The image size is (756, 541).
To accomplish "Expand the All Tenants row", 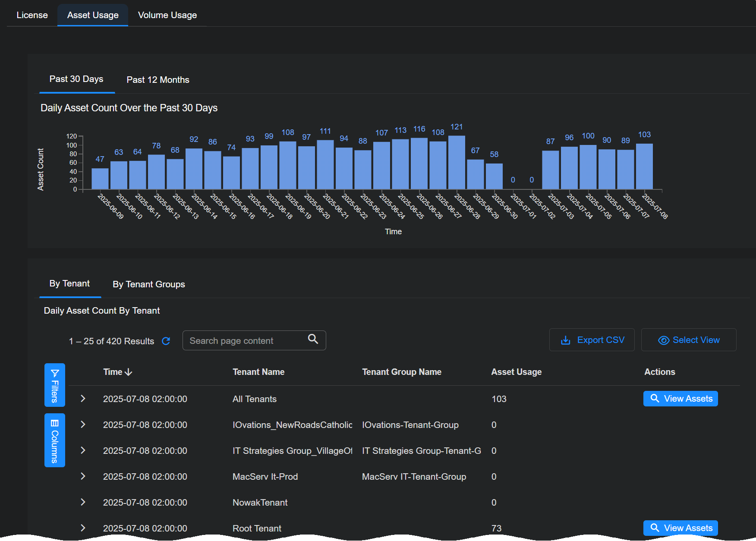I will coord(83,399).
